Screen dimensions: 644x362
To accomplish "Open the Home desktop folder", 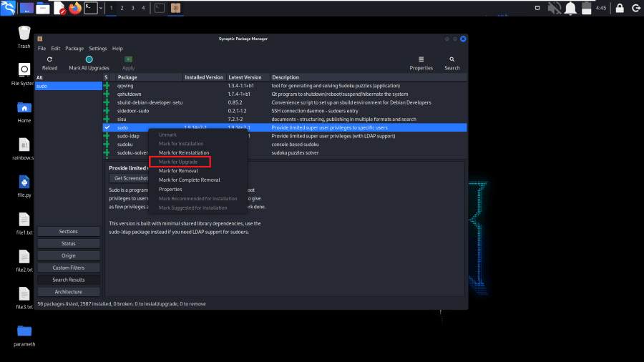I will (24, 112).
